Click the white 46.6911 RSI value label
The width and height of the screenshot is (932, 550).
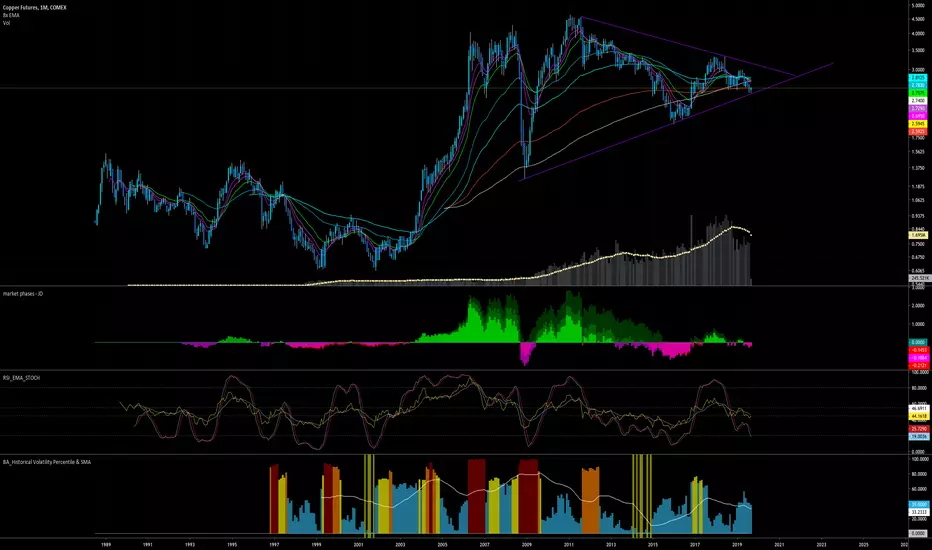(x=919, y=409)
